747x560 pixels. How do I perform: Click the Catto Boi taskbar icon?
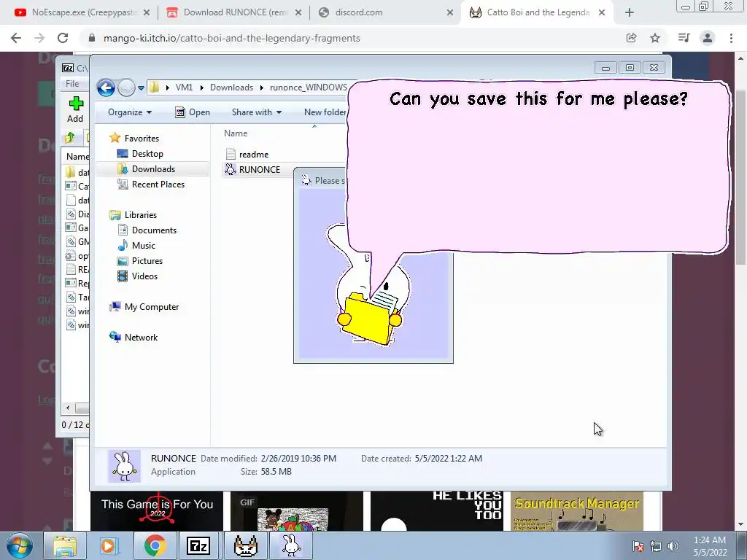(x=245, y=545)
